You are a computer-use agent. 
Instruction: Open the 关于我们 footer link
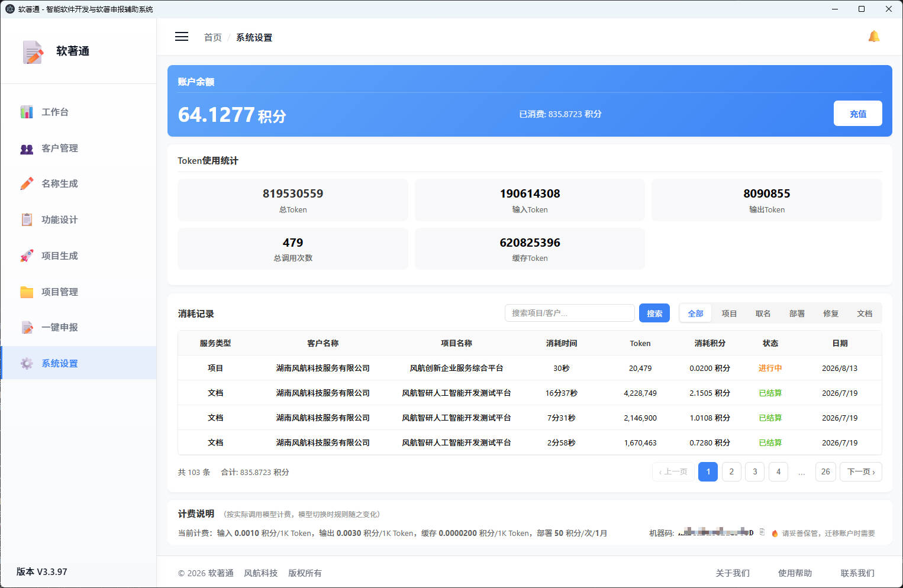click(x=733, y=573)
